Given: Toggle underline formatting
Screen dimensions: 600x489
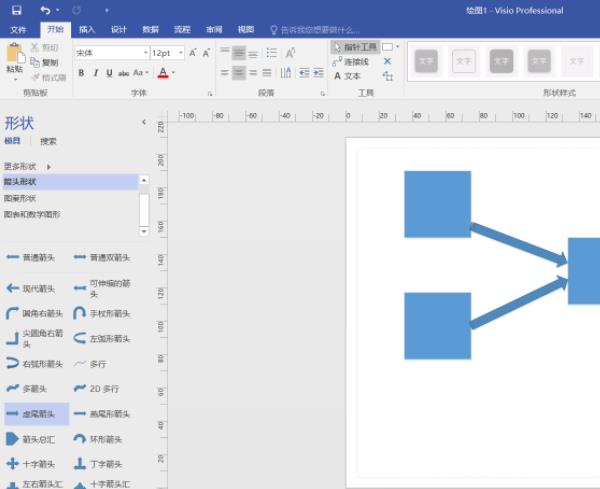Looking at the screenshot, I should pyautogui.click(x=109, y=73).
